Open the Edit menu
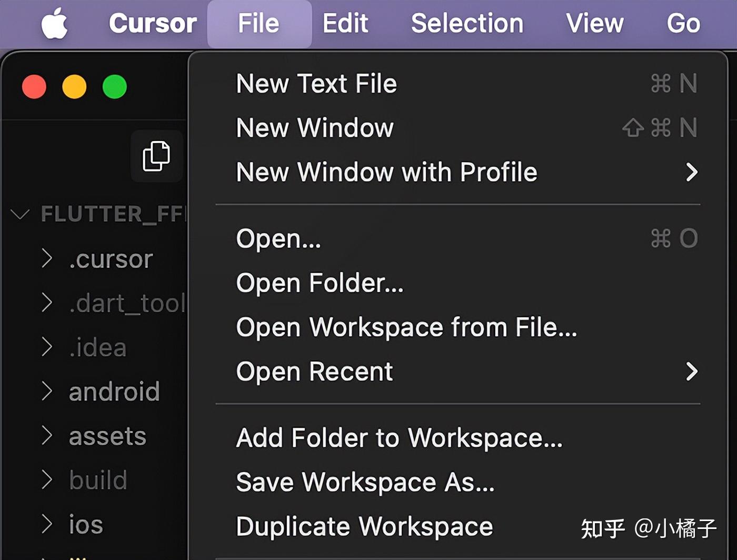737x560 pixels. 345,23
